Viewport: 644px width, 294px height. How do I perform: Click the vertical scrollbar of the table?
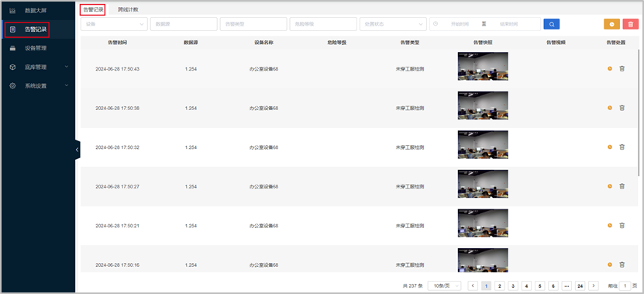[x=639, y=113]
